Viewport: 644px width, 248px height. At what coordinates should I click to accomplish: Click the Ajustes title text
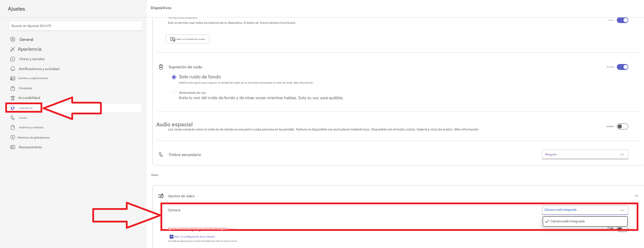[16, 9]
